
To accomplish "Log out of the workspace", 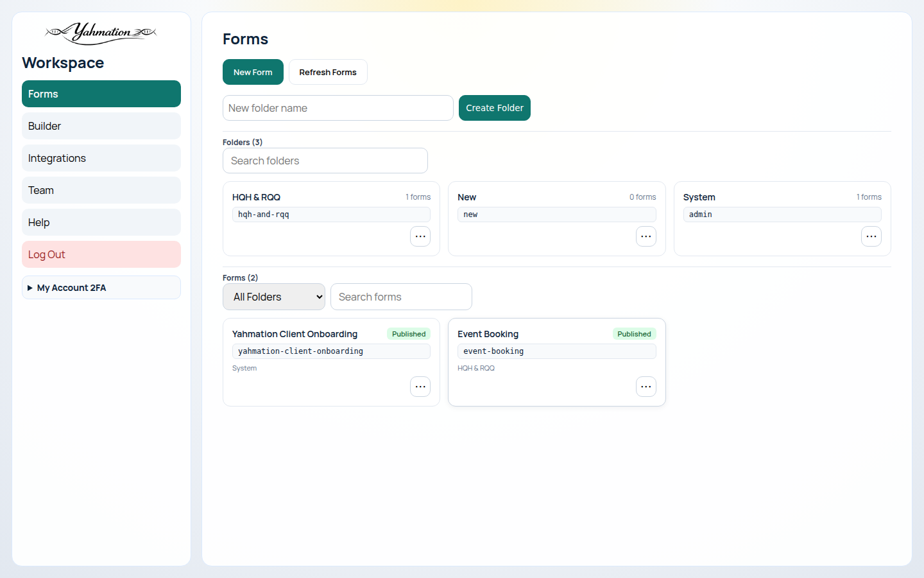I will point(101,254).
